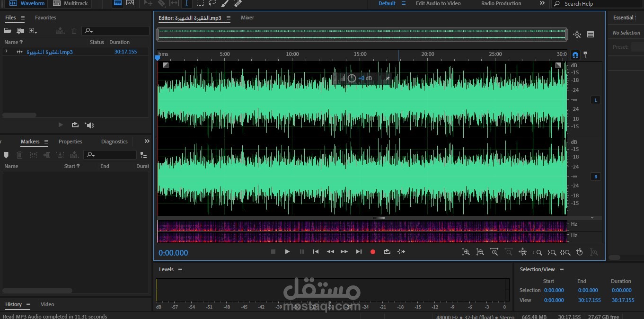Sort files by Duration column
This screenshot has height=319, width=644.
tap(119, 42)
